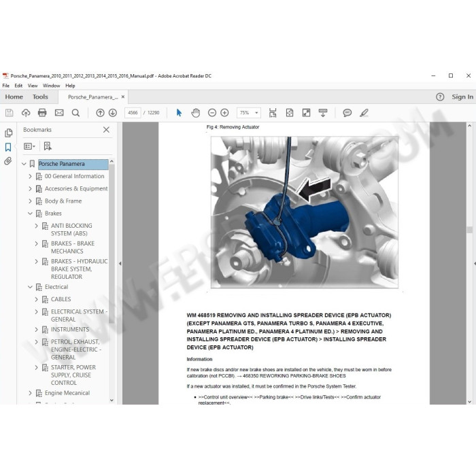
Task: Zoom in with plus icon
Action: 224,113
